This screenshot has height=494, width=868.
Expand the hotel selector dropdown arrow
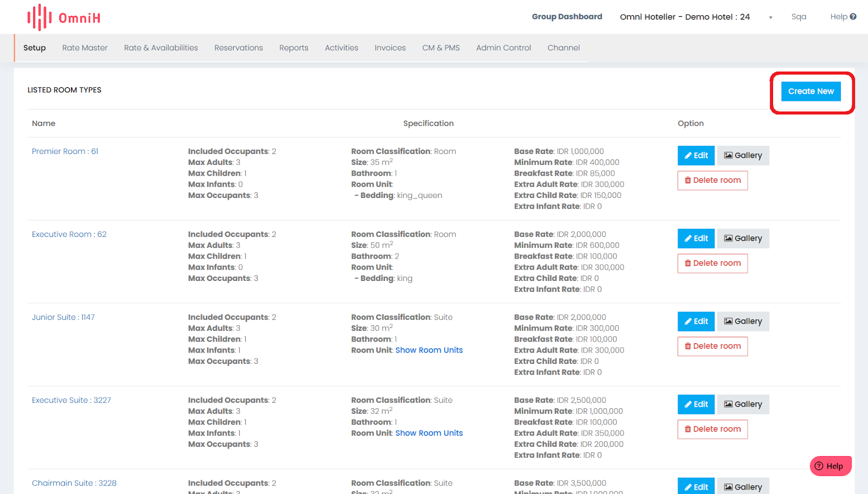[x=770, y=17]
